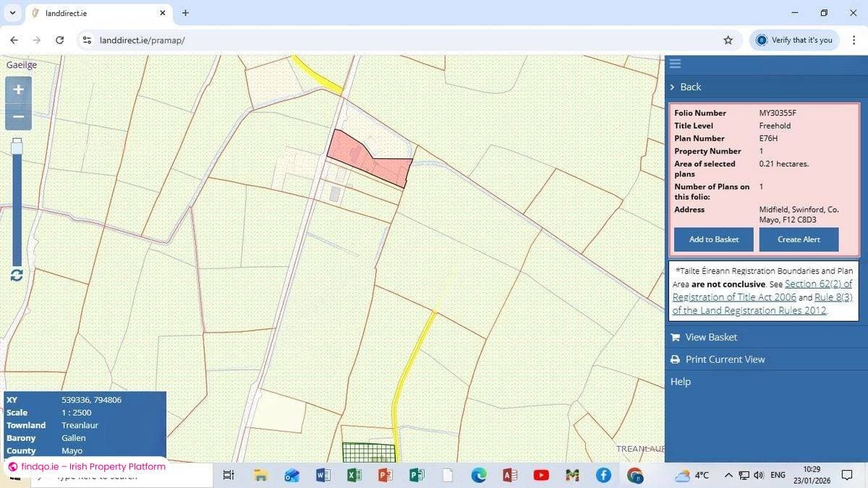Open Excel from the taskbar
Viewport: 868px width, 488px height.
[354, 475]
